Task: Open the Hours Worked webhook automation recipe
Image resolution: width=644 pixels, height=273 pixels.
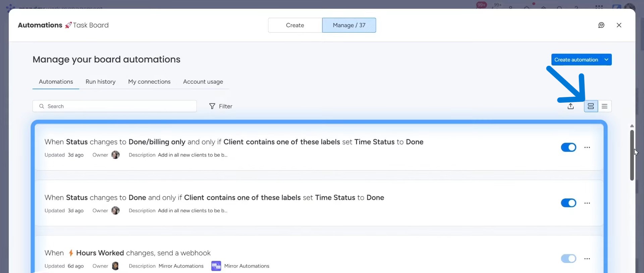Action: (x=127, y=253)
